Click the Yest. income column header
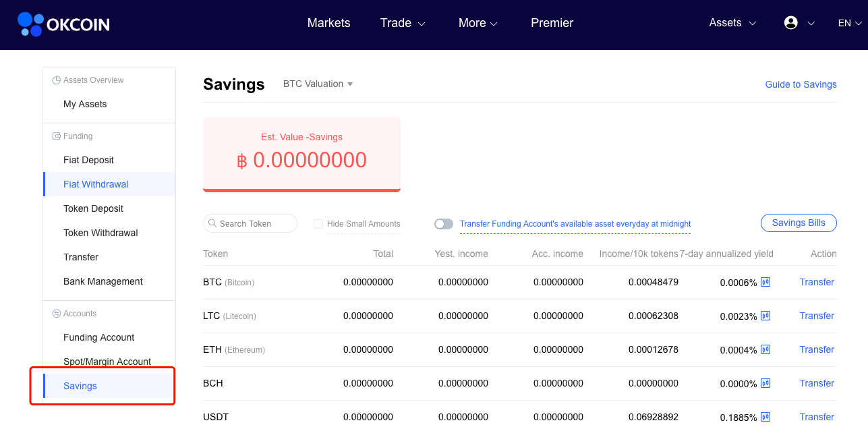Image resolution: width=868 pixels, height=429 pixels. (461, 254)
